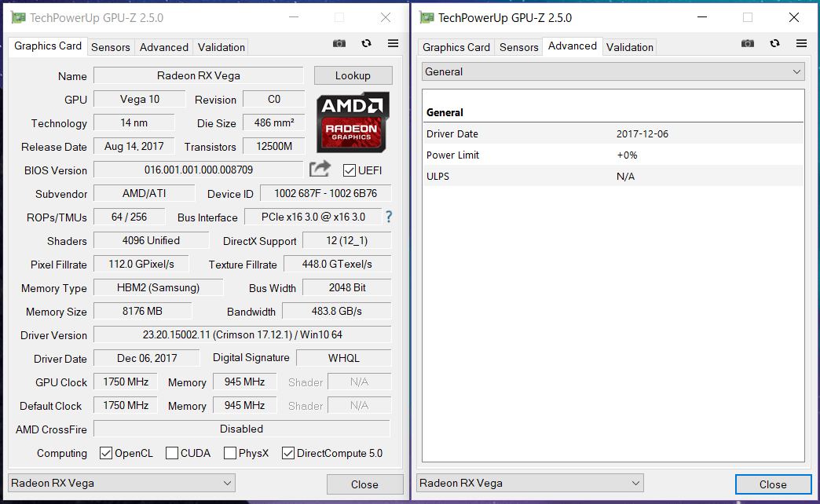Toggle the OpenCL checkbox

click(105, 453)
